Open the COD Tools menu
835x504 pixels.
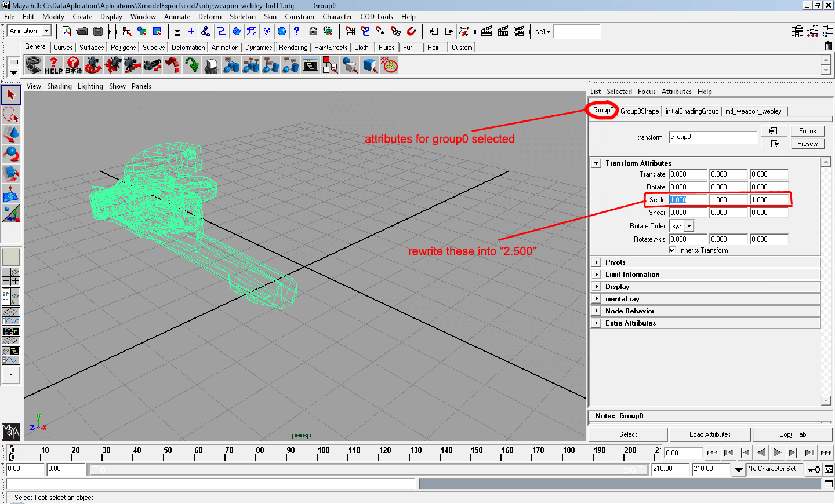[x=376, y=17]
